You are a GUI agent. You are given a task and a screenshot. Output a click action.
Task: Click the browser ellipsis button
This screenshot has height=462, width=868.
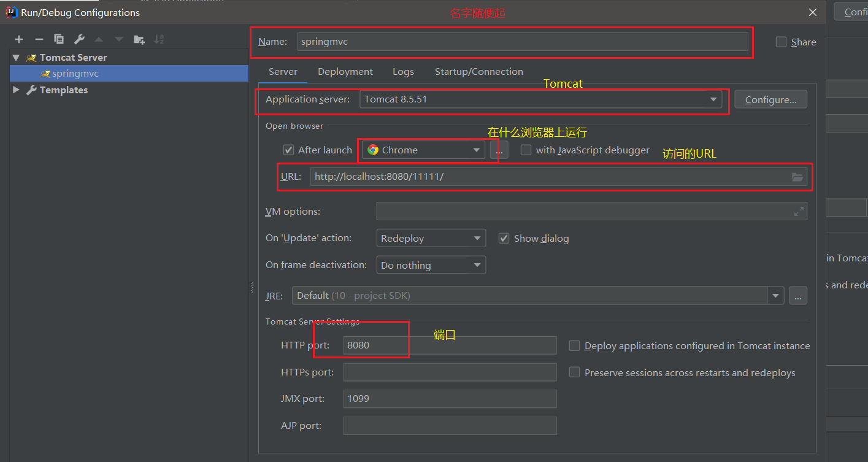pyautogui.click(x=499, y=150)
